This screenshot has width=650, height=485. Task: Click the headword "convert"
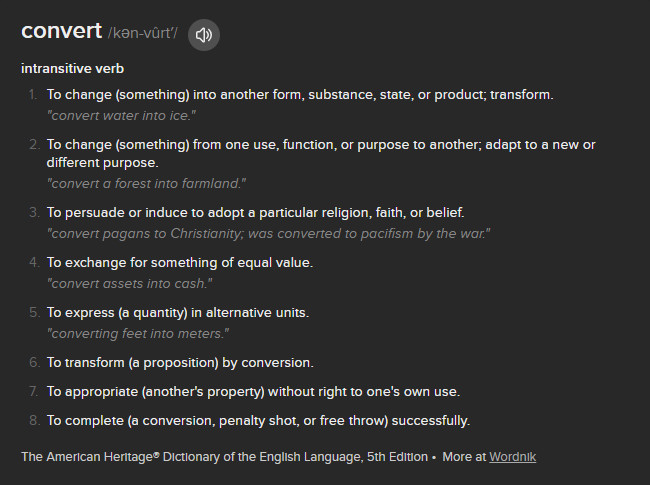tap(61, 31)
